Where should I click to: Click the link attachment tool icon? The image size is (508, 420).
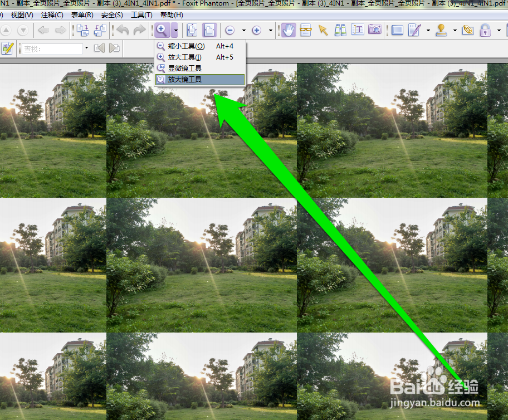pyautogui.click(x=468, y=30)
